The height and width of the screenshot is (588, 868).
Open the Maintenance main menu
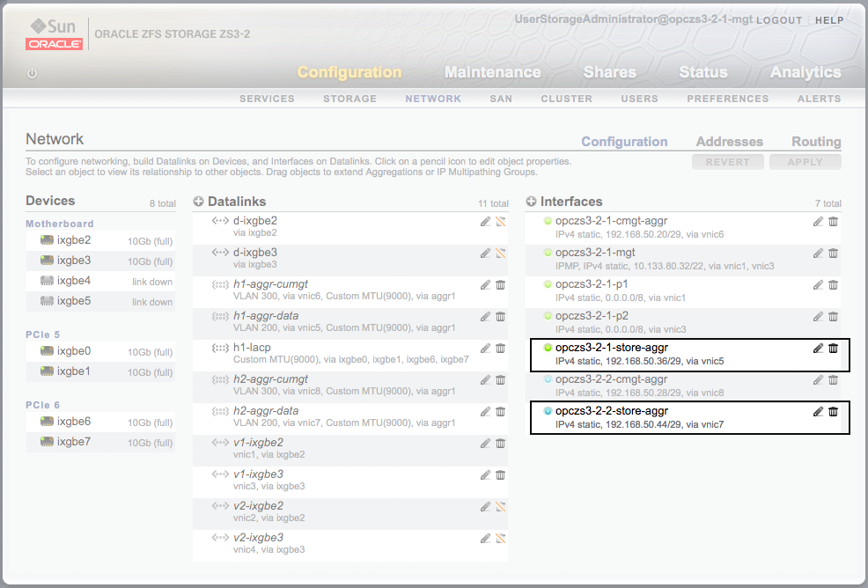(493, 72)
